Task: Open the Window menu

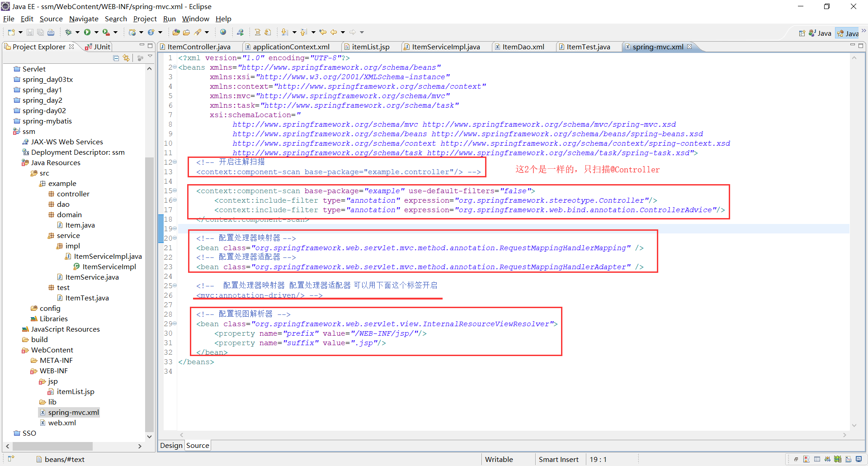Action: click(x=195, y=19)
